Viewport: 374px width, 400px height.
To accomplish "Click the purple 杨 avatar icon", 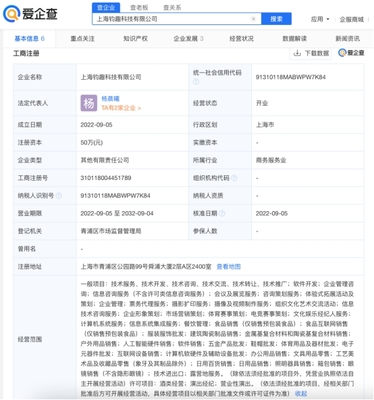I will coord(89,103).
